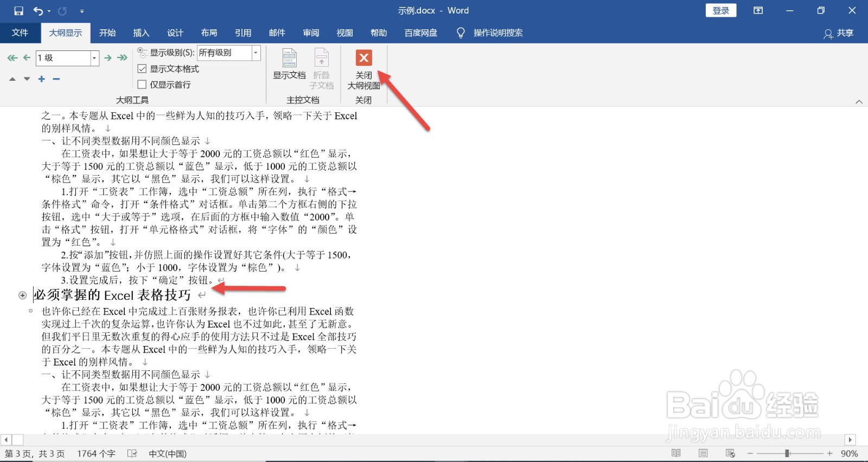The image size is (868, 462).
Task: Switch to Print Layout view icon
Action: click(x=703, y=453)
